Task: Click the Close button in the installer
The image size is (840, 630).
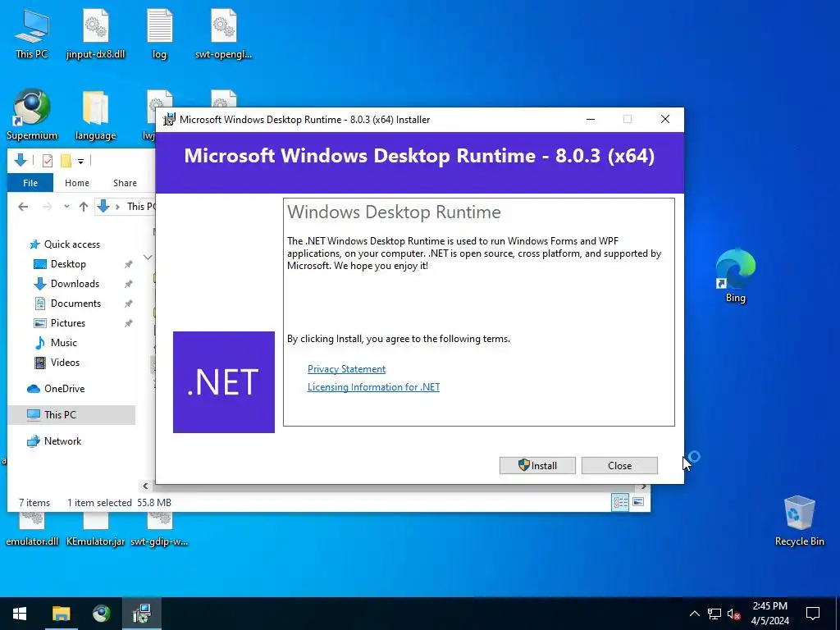Action: coord(619,466)
